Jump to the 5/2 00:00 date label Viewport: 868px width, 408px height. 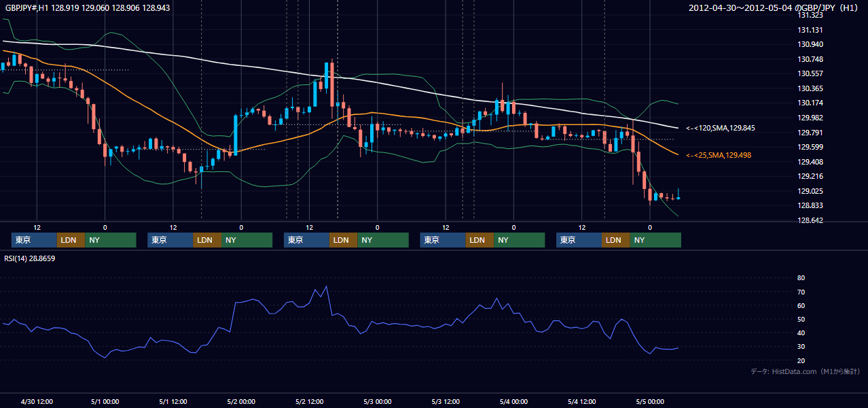pyautogui.click(x=241, y=402)
